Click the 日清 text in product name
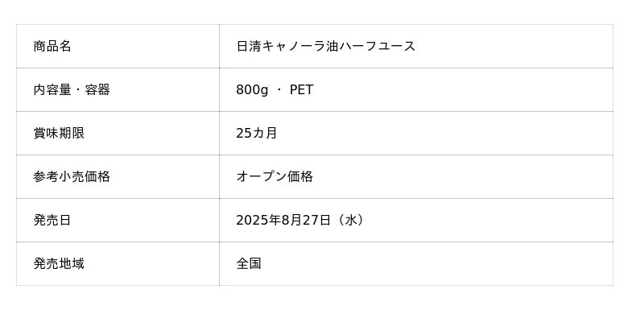This screenshot has width=644, height=310. (249, 47)
